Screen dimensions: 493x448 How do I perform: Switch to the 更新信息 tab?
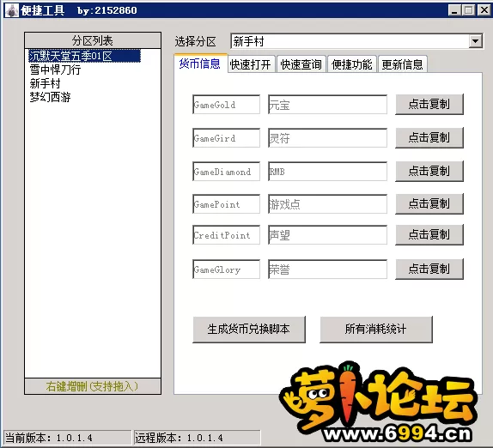click(x=403, y=64)
